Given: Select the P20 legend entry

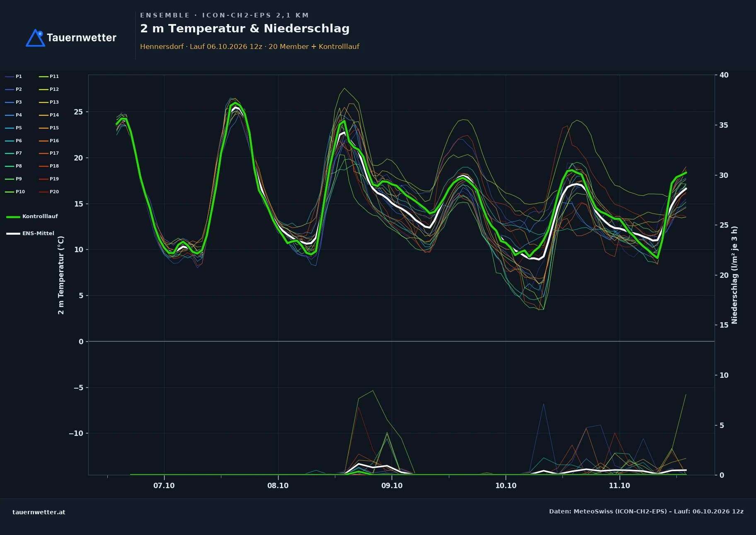Looking at the screenshot, I should 49,192.
